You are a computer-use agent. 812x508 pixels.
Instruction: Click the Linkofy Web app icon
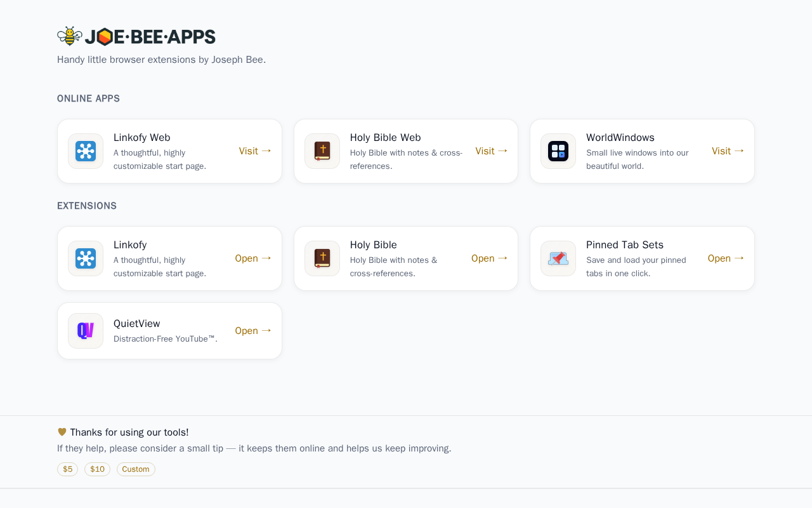coord(86,151)
